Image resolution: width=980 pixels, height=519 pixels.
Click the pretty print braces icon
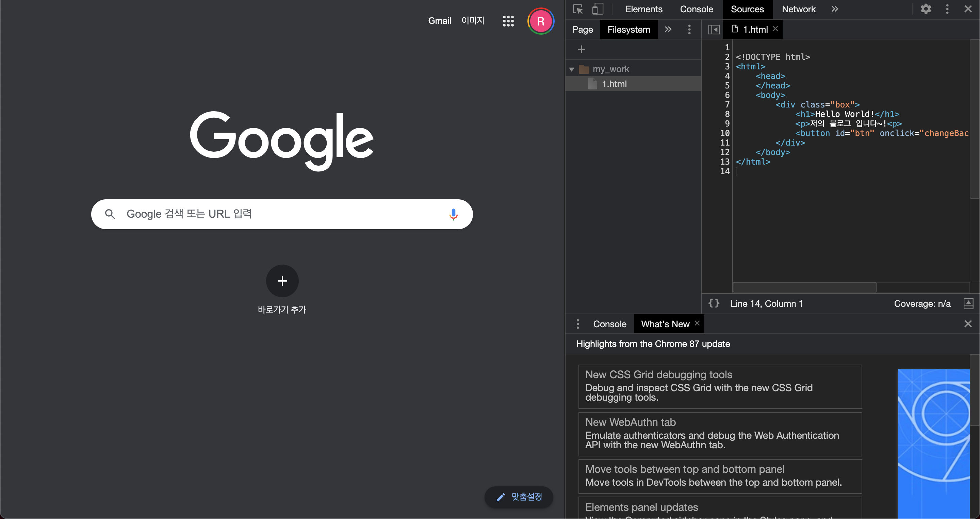click(714, 303)
